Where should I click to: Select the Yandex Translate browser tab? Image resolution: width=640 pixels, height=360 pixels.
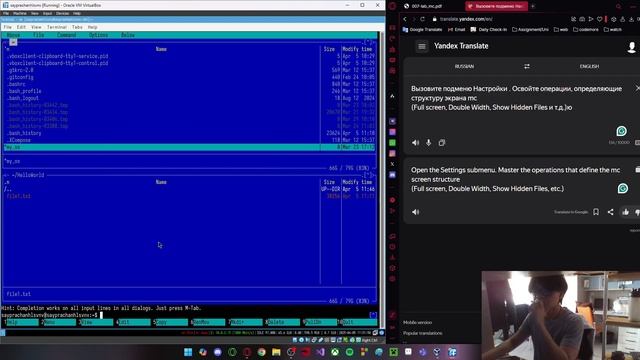pyautogui.click(x=496, y=6)
